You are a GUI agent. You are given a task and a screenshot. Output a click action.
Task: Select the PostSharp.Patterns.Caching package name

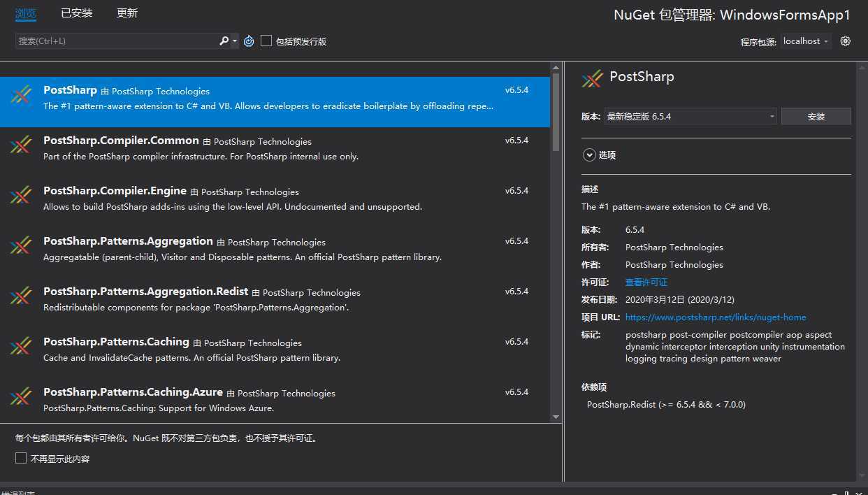tap(116, 342)
